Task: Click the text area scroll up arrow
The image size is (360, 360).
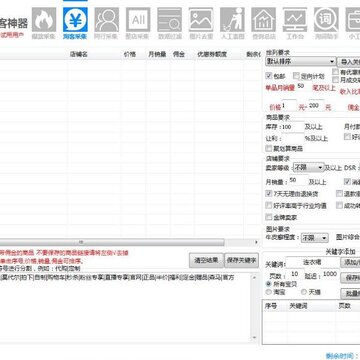Action: pyautogui.click(x=254, y=277)
